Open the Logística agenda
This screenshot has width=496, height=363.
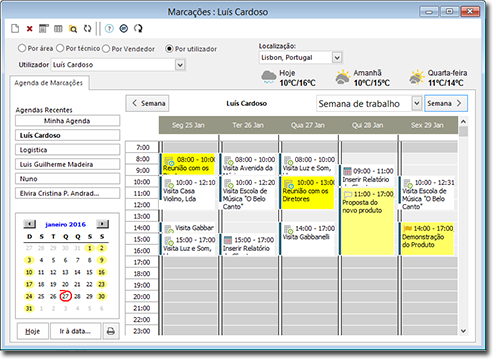pos(67,150)
